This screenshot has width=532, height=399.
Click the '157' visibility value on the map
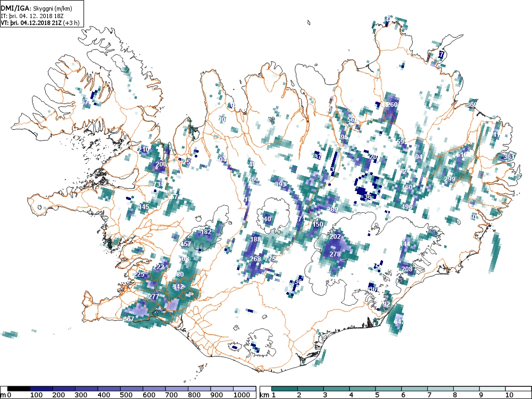pos(186,244)
